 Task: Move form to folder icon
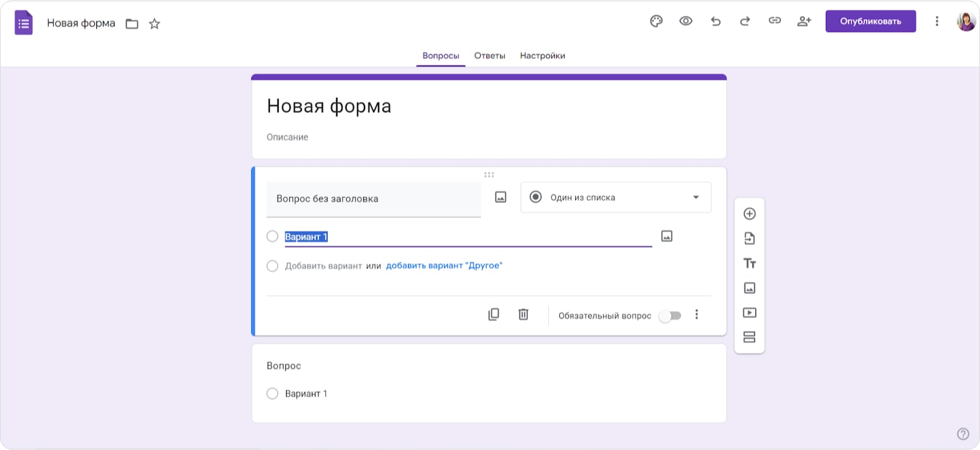pos(132,24)
